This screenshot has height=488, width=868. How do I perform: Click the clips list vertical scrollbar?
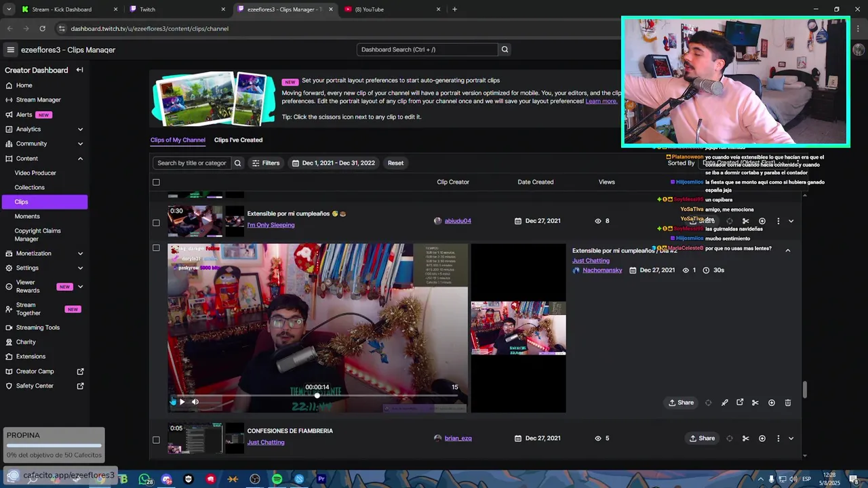805,390
